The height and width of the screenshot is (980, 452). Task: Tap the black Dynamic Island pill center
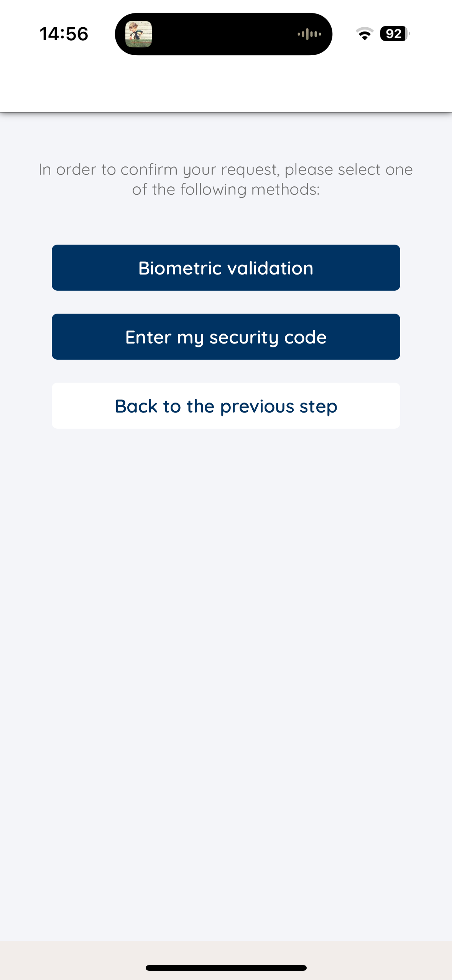pyautogui.click(x=224, y=34)
